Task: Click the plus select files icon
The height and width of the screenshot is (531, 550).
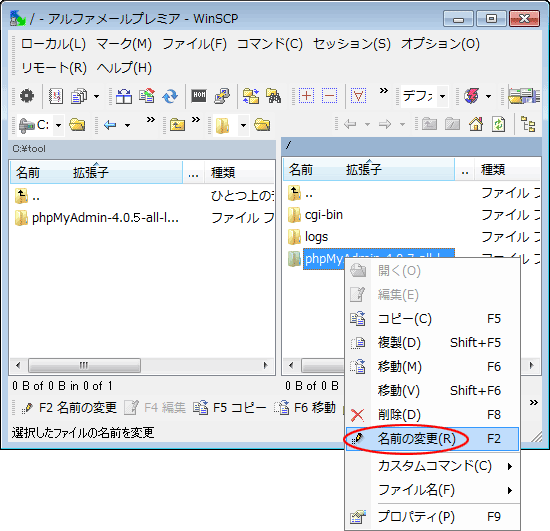Action: pyautogui.click(x=306, y=96)
